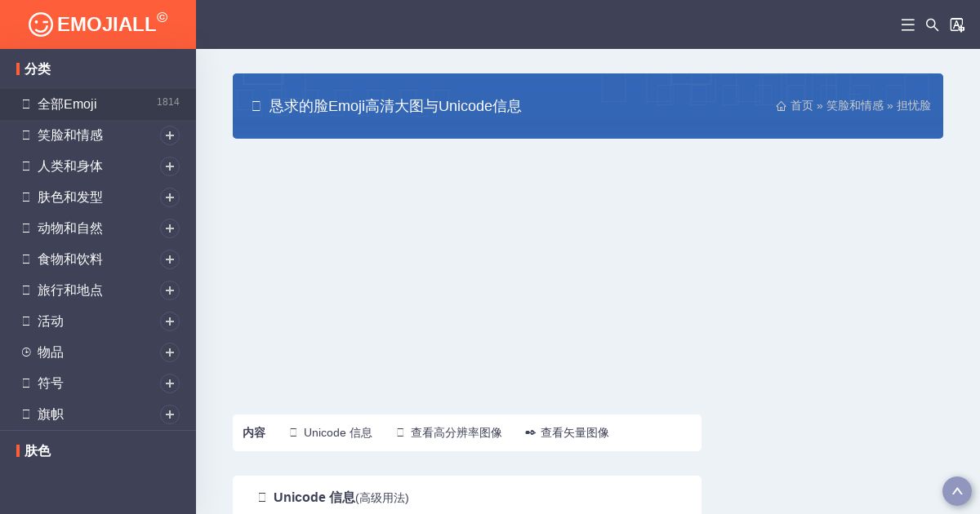Expand the 笑脸和情感 category
Viewport: 980px width, 514px height.
pyautogui.click(x=170, y=135)
